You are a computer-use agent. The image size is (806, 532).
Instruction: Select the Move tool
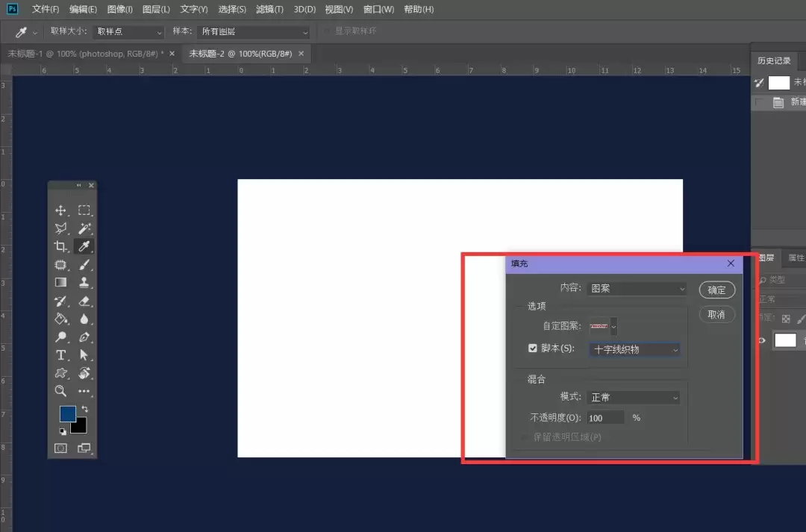[x=60, y=210]
